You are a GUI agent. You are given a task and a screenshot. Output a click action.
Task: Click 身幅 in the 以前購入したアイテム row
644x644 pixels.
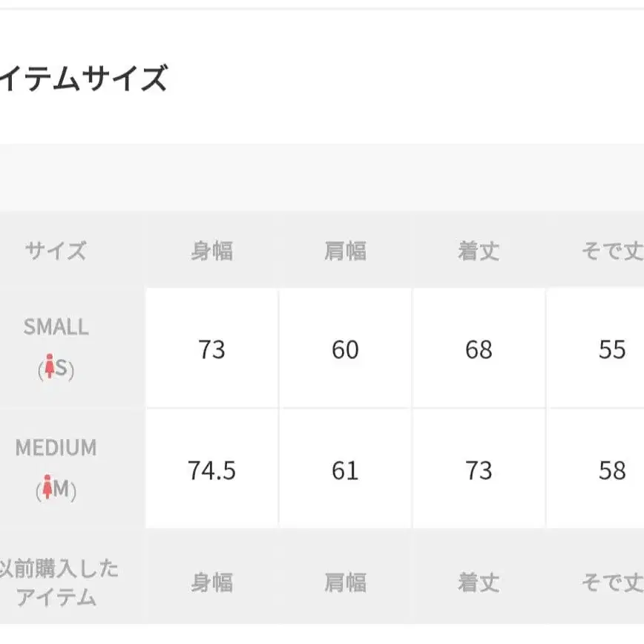pyautogui.click(x=211, y=582)
